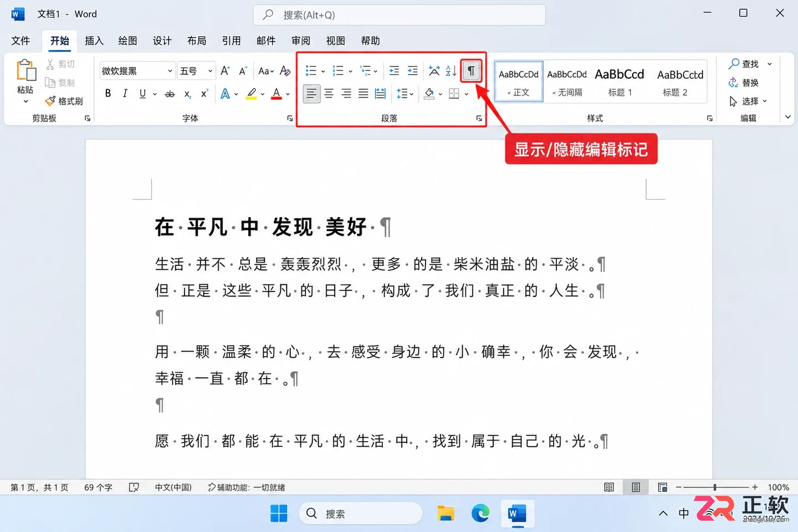The image size is (798, 532).
Task: Click the borders icon
Action: 454,94
